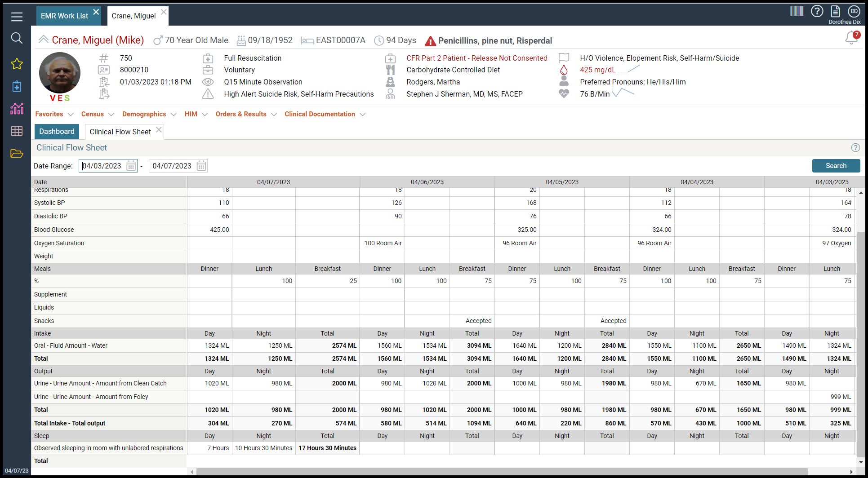The image size is (868, 478).
Task: Open the start date calendar picker
Action: point(131,166)
